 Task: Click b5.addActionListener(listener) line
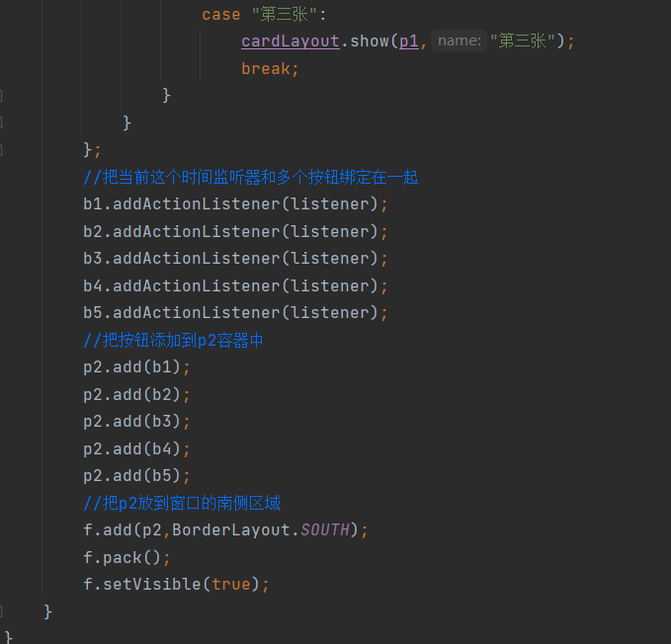point(235,312)
